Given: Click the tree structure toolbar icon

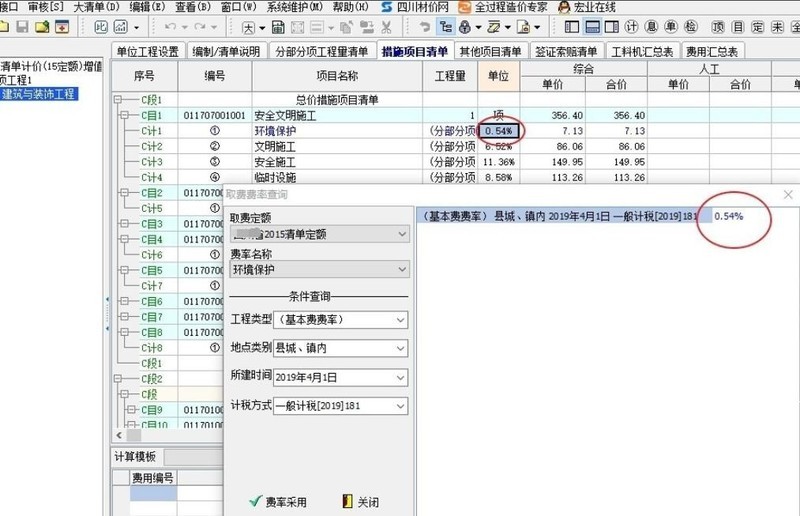Looking at the screenshot, I should 446,27.
